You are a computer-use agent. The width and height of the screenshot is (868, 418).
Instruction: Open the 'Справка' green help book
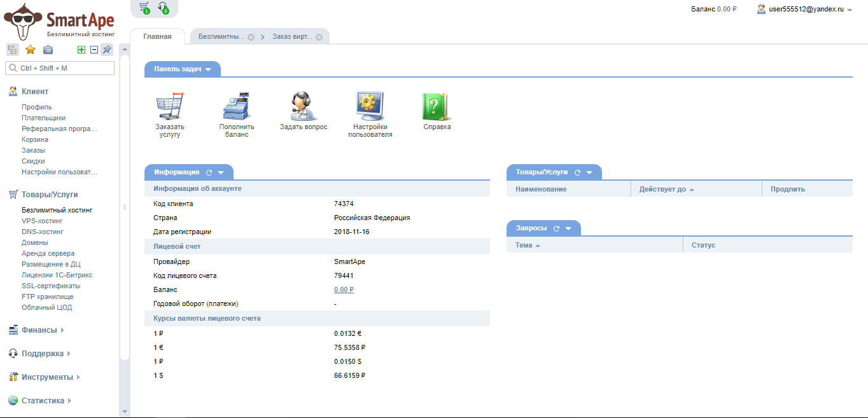tap(437, 106)
